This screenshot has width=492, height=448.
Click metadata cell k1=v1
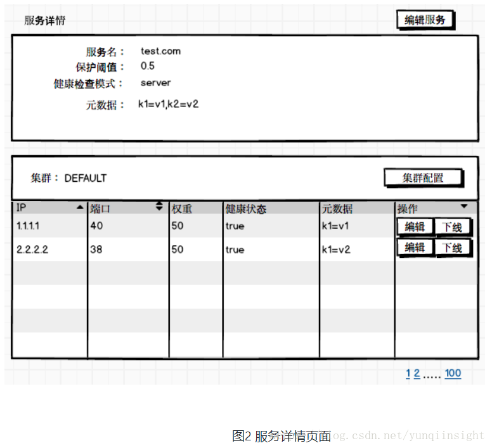pyautogui.click(x=335, y=226)
